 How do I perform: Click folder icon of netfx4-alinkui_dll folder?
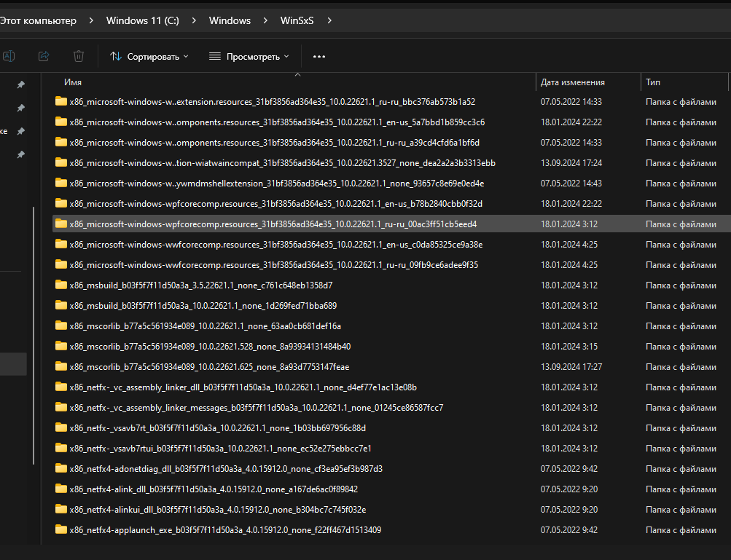(61, 509)
